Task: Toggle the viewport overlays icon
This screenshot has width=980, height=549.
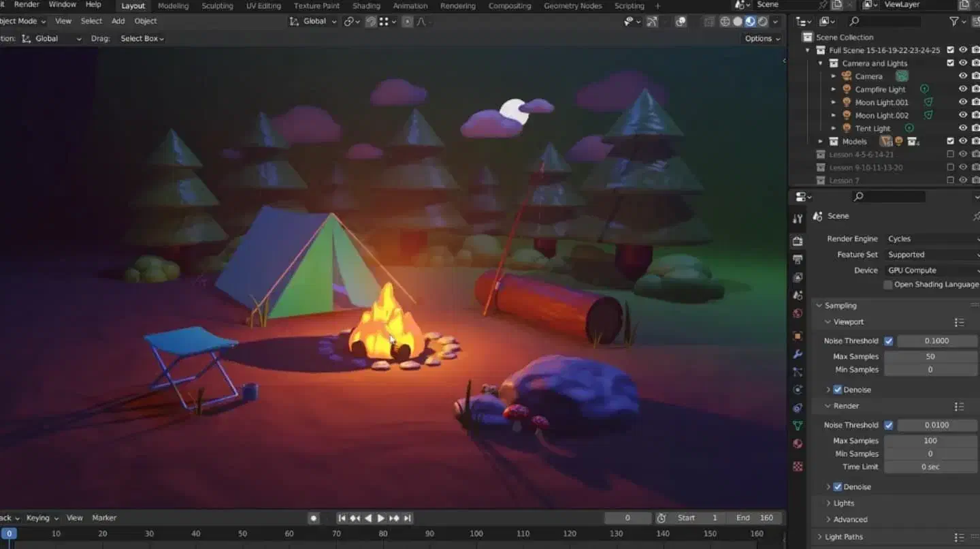Action: [x=680, y=22]
